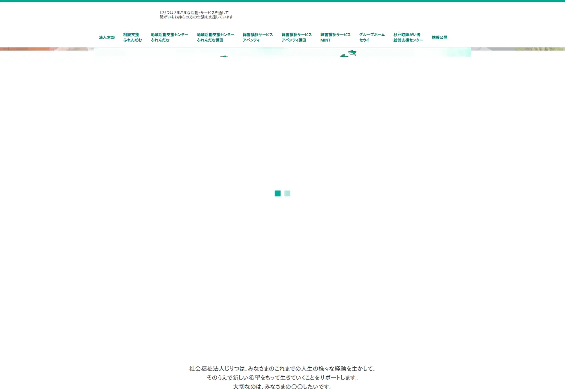Open 相談支援 ふれんだむ menu item
Image resolution: width=565 pixels, height=392 pixels.
pyautogui.click(x=133, y=38)
